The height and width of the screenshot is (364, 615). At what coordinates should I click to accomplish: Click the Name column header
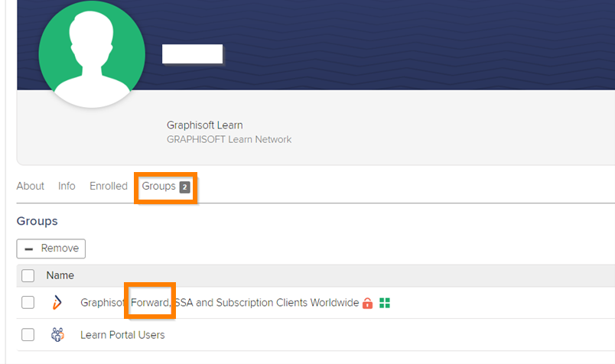(60, 275)
